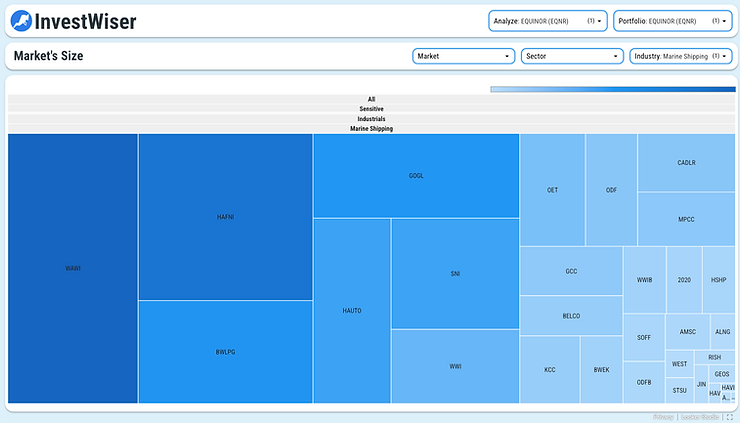
Task: Select the STSU treemap tile
Action: pyautogui.click(x=680, y=390)
